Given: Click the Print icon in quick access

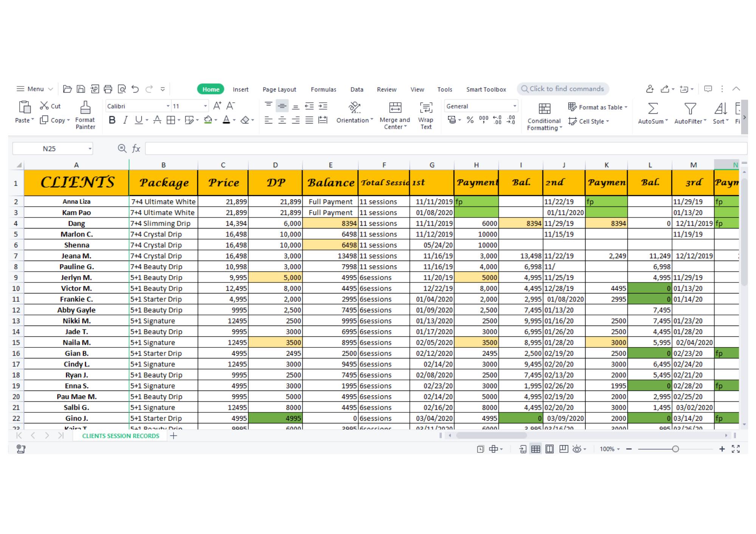Looking at the screenshot, I should (x=108, y=89).
